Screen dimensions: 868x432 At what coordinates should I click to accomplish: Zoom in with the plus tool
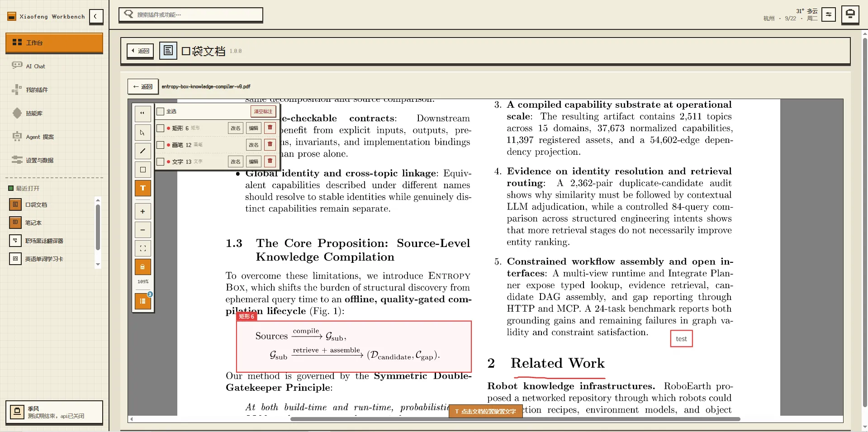pyautogui.click(x=142, y=211)
